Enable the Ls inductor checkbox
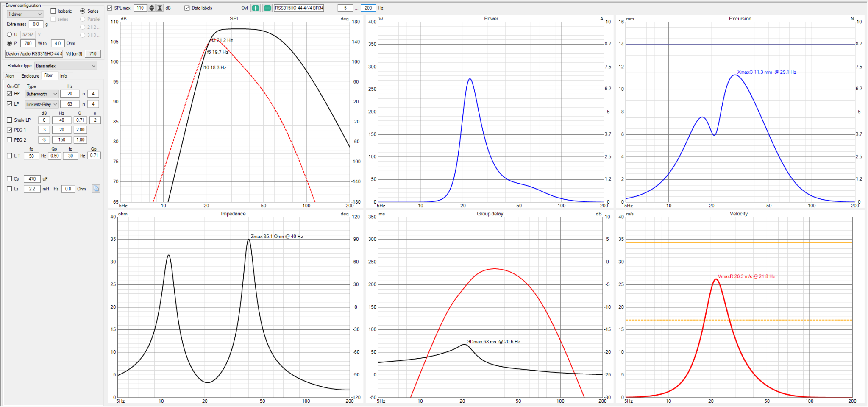The height and width of the screenshot is (407, 868). pos(9,189)
